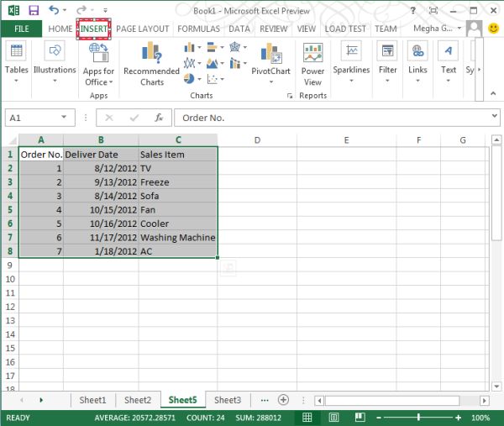504x426 pixels.
Task: Open the pie chart dropdown arrow
Action: [x=199, y=79]
